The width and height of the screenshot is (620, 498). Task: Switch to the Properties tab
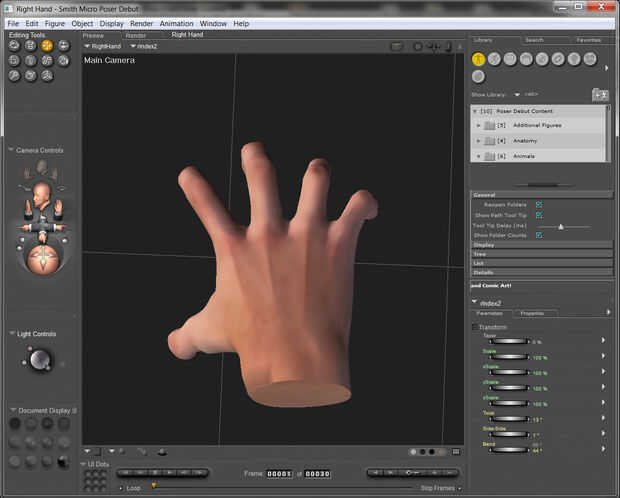(531, 313)
